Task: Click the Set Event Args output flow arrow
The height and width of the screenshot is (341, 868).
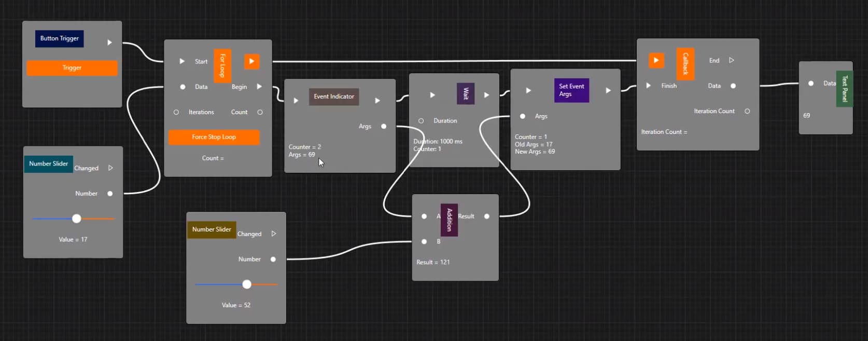Action: pyautogui.click(x=608, y=90)
